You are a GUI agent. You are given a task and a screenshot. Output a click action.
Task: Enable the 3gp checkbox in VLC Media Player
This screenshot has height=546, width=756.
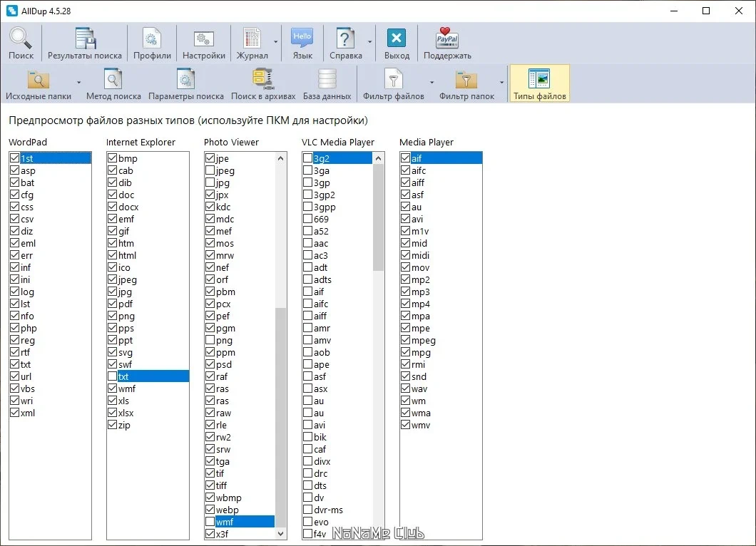pos(307,182)
